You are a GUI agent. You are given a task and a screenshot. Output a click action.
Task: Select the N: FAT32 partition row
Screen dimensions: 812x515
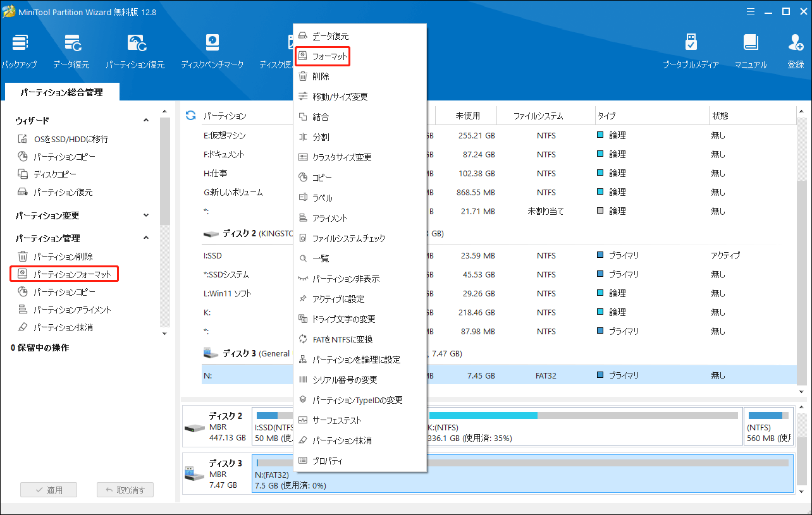pyautogui.click(x=498, y=375)
